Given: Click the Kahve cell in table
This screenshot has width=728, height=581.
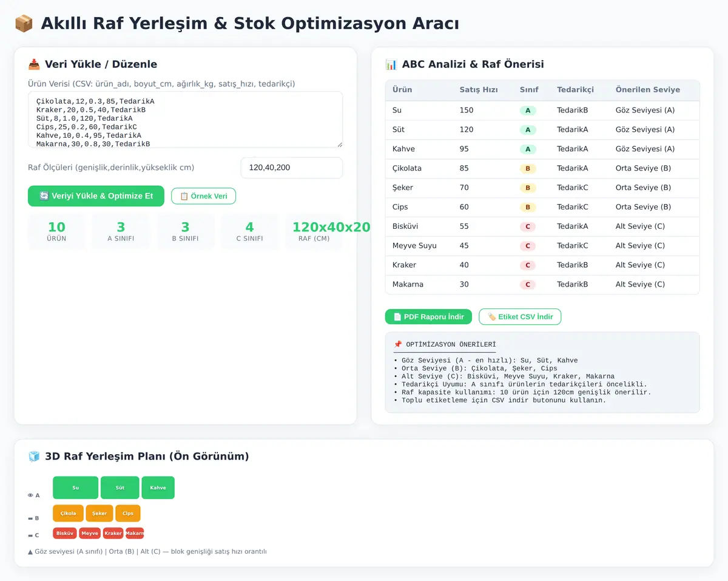Looking at the screenshot, I should pyautogui.click(x=419, y=149).
